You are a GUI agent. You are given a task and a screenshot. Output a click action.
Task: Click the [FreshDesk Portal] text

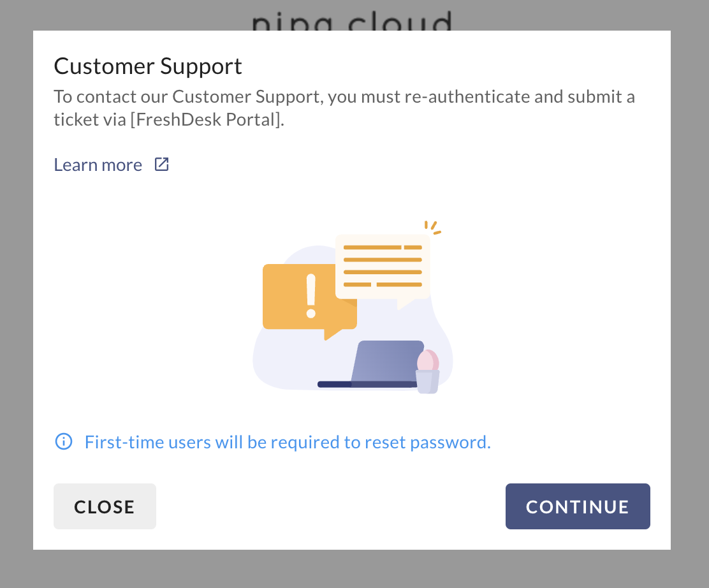207,120
